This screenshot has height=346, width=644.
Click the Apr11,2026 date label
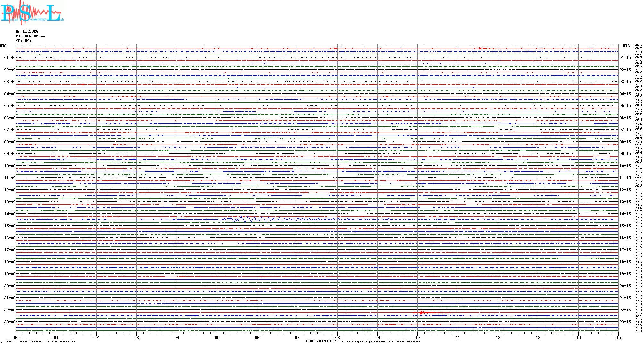coord(27,31)
